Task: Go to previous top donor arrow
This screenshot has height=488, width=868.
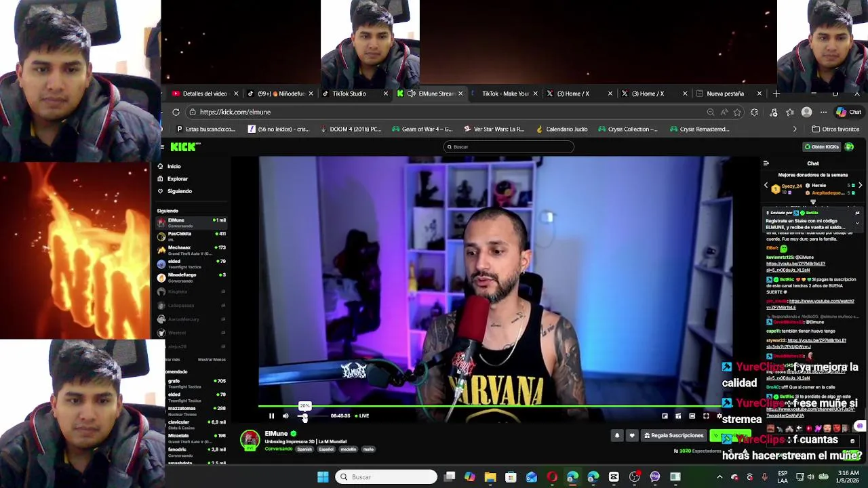Action: click(x=766, y=185)
